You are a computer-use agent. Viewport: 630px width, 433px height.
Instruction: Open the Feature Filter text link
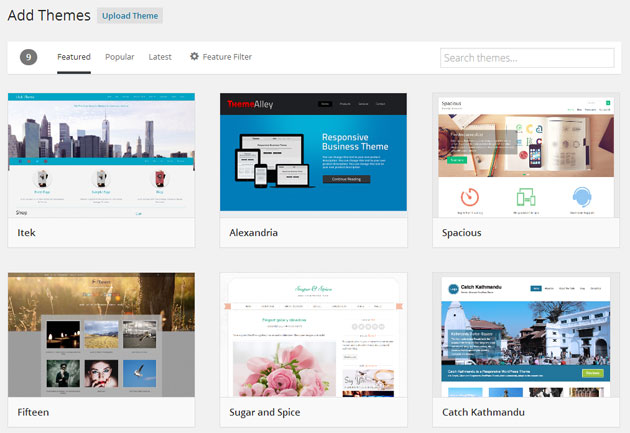tap(227, 57)
